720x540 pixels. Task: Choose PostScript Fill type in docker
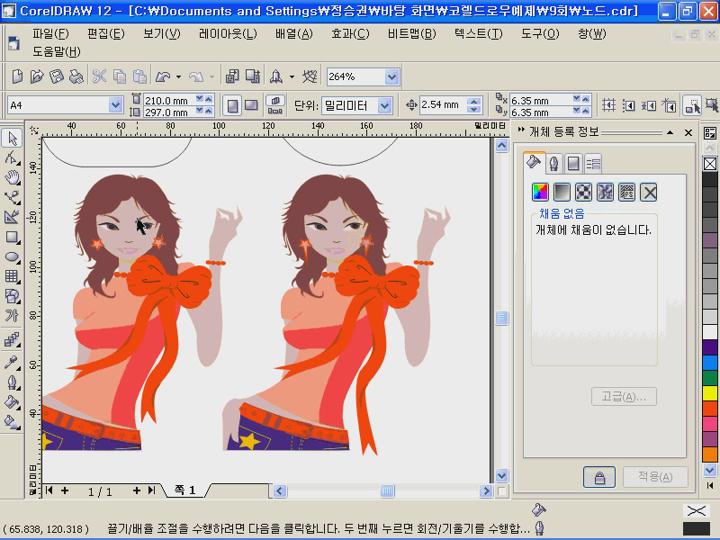tap(627, 192)
